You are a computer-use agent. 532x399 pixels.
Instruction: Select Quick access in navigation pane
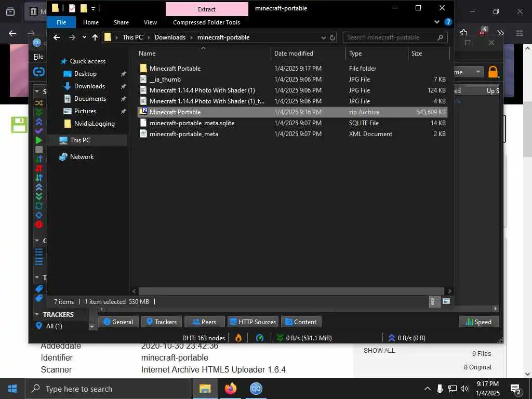(87, 61)
